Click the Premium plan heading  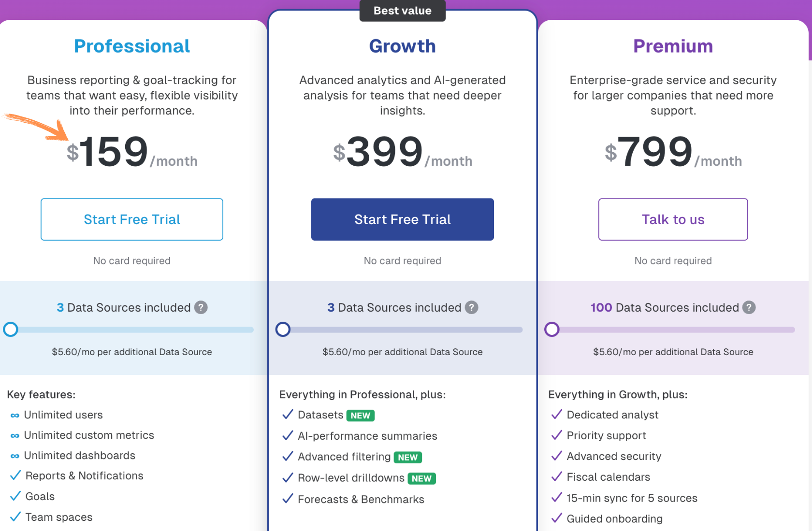click(673, 46)
